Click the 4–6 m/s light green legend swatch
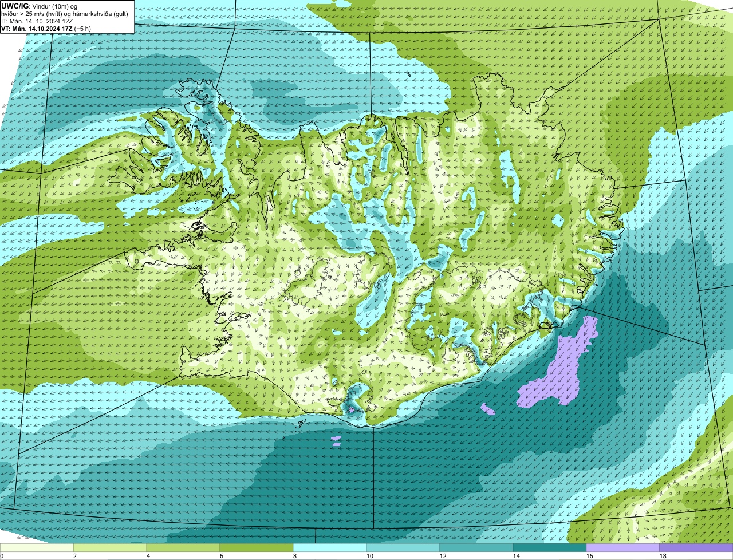The image size is (733, 560). tap(183, 548)
